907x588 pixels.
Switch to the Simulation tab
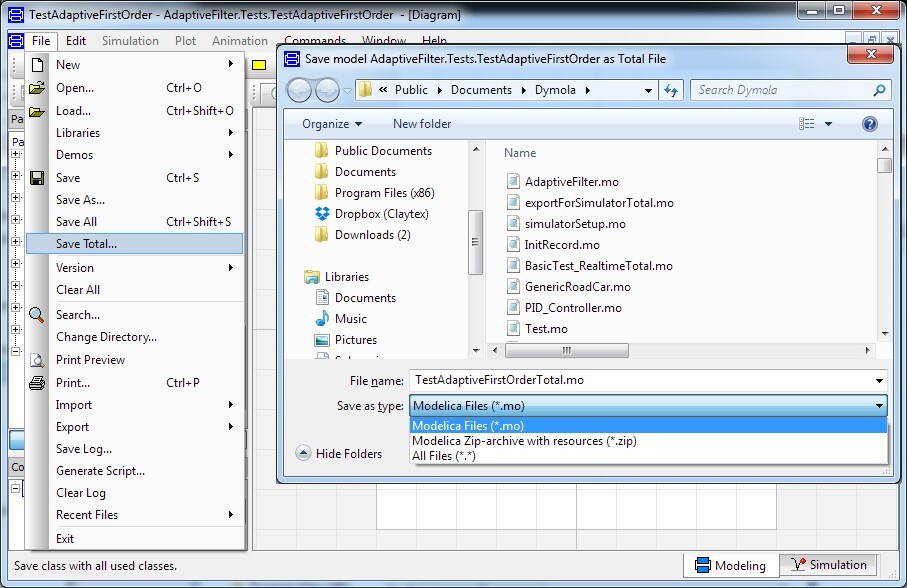coord(828,564)
